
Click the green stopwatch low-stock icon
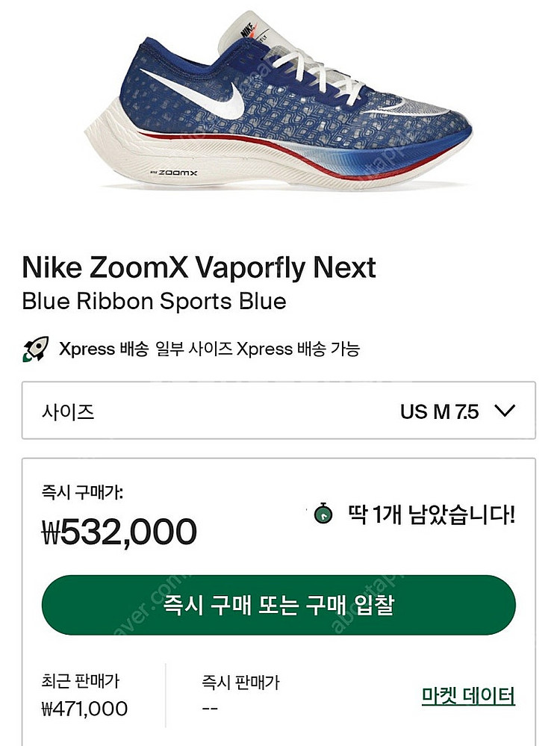tap(323, 513)
